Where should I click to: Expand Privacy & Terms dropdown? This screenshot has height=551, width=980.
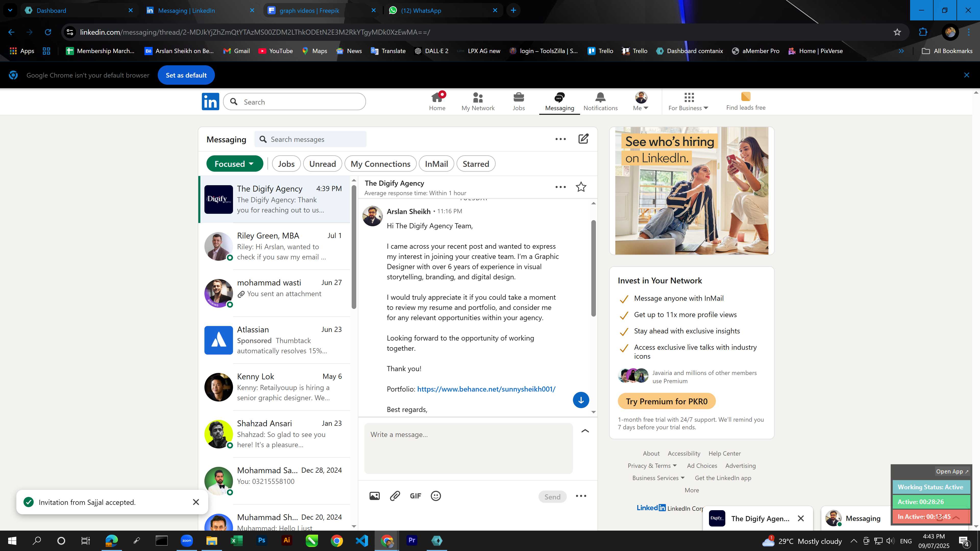pos(652,466)
